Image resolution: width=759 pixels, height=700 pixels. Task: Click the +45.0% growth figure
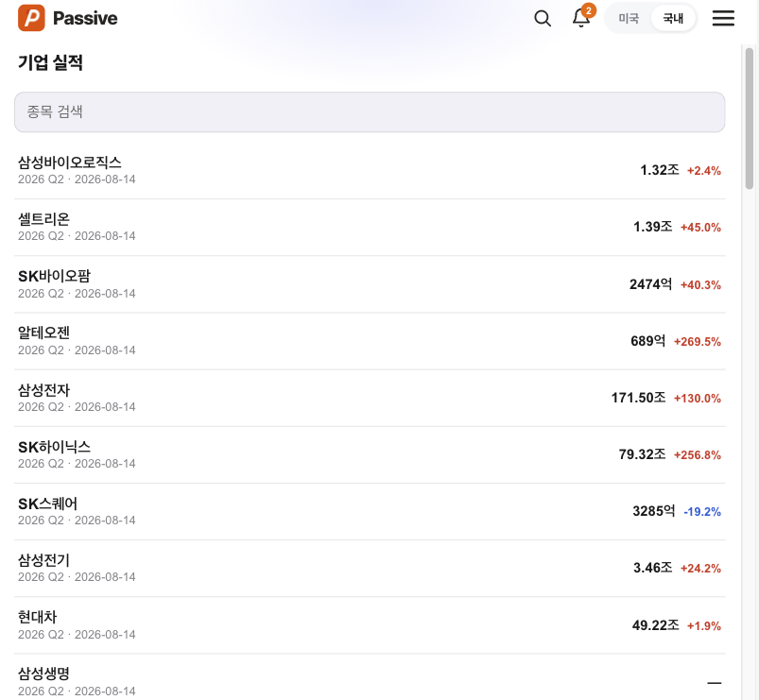click(701, 228)
